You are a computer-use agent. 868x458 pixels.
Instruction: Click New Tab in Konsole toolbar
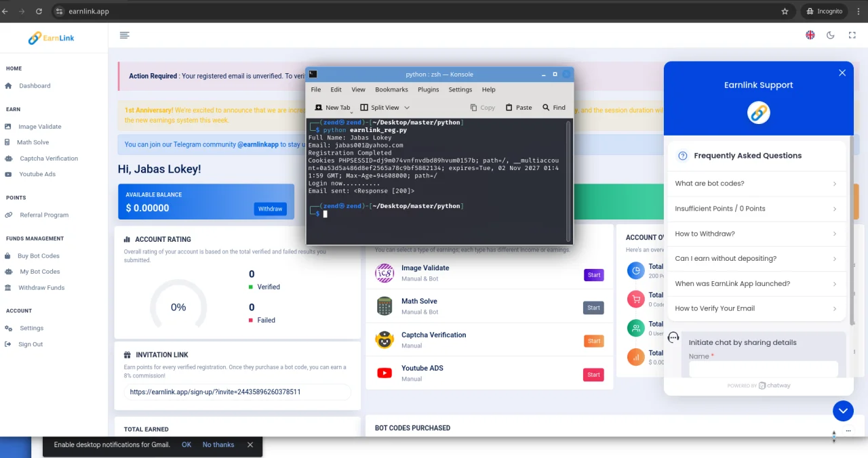point(332,108)
